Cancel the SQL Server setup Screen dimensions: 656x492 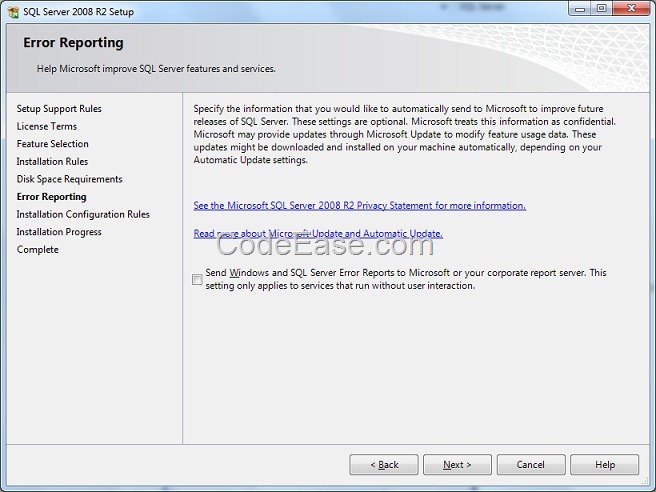click(531, 464)
